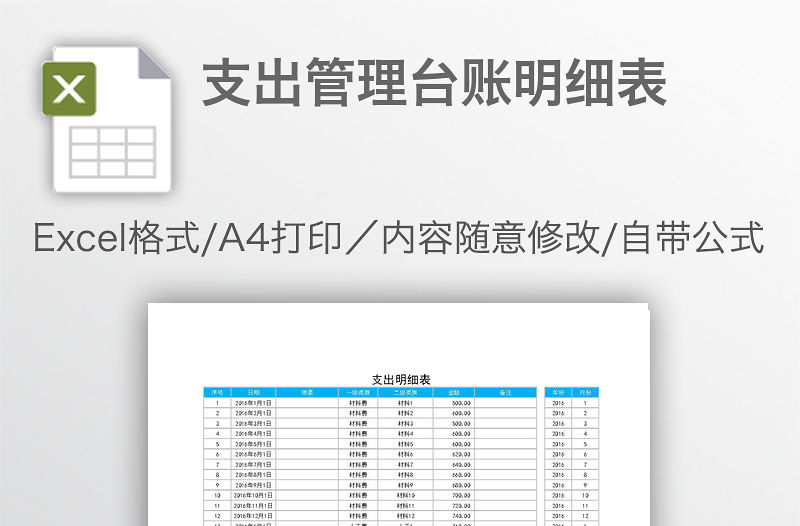Click the 月份 cell showing 12
800x526 pixels.
tap(585, 516)
